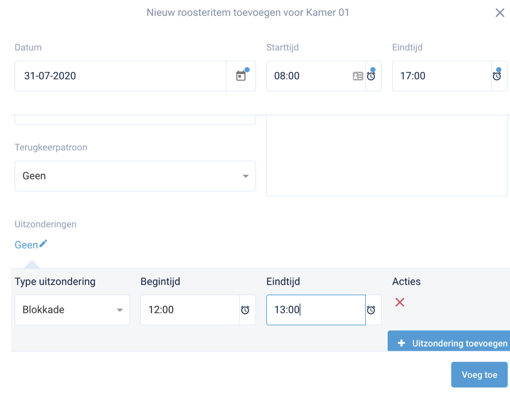The height and width of the screenshot is (396, 510).
Task: Expand the Terugkeerpatroon dropdown
Action: click(x=135, y=176)
